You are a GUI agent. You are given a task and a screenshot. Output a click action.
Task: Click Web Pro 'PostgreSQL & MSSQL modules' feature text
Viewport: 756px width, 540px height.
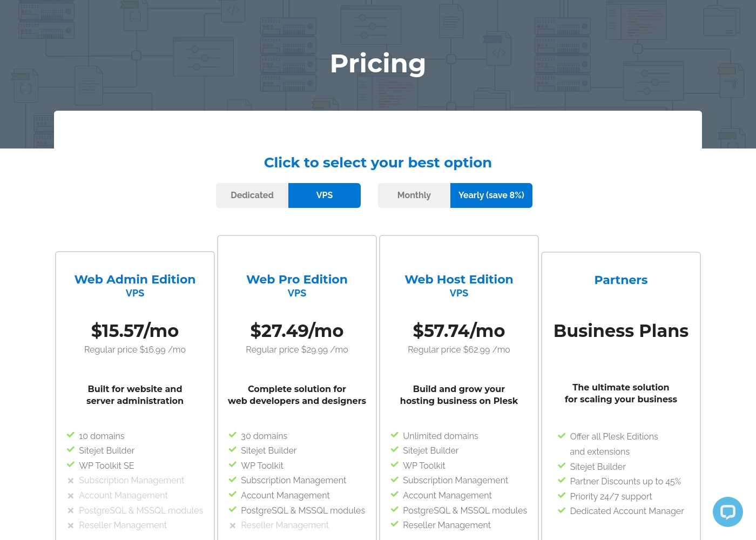[303, 510]
